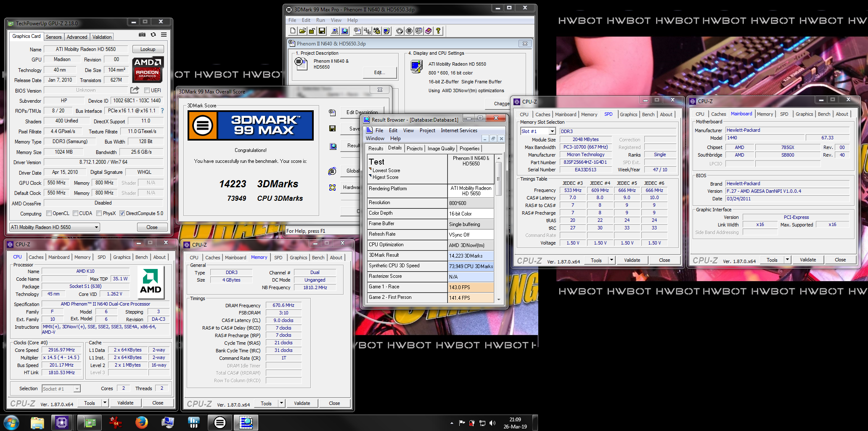Open the Slot #1 memory slot dropdown
The height and width of the screenshot is (431, 868).
(x=552, y=131)
